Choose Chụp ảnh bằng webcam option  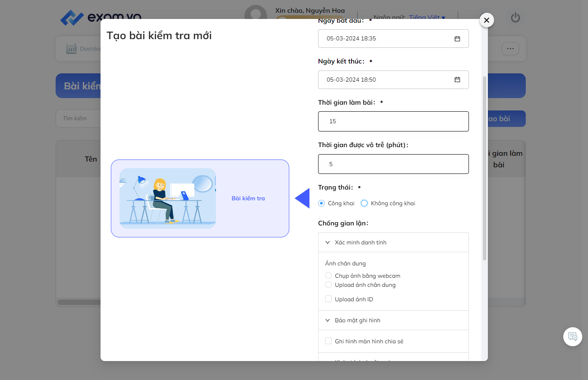pos(328,275)
